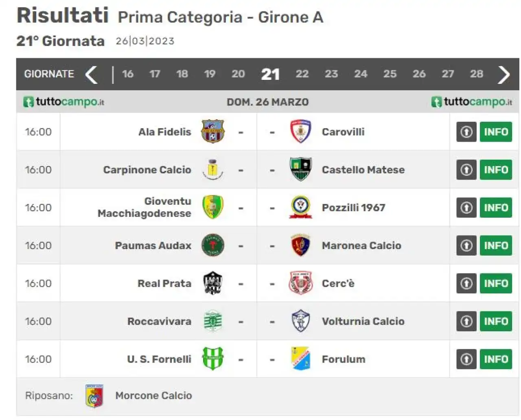
Task: Show next giornate with right chevron
Action: point(504,74)
